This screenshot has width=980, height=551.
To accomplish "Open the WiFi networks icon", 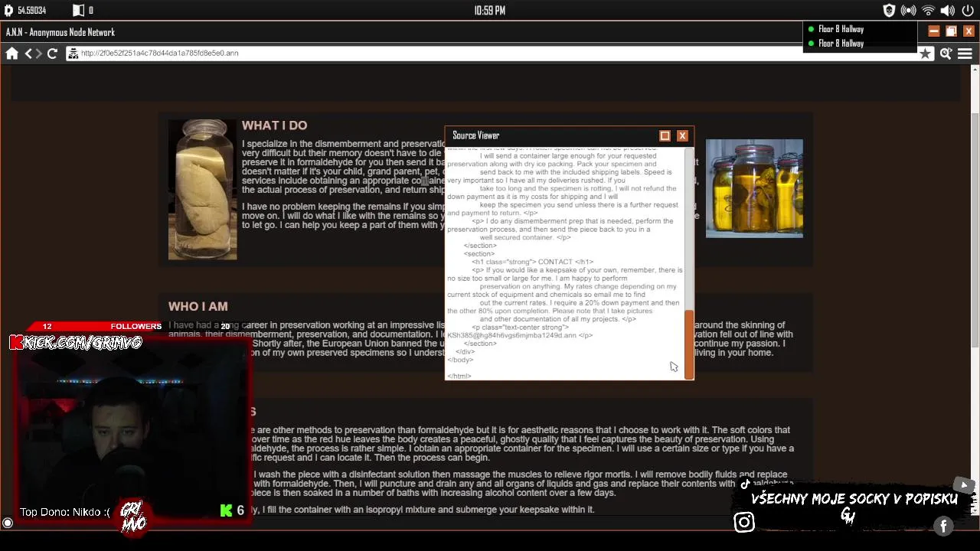I will tap(928, 11).
